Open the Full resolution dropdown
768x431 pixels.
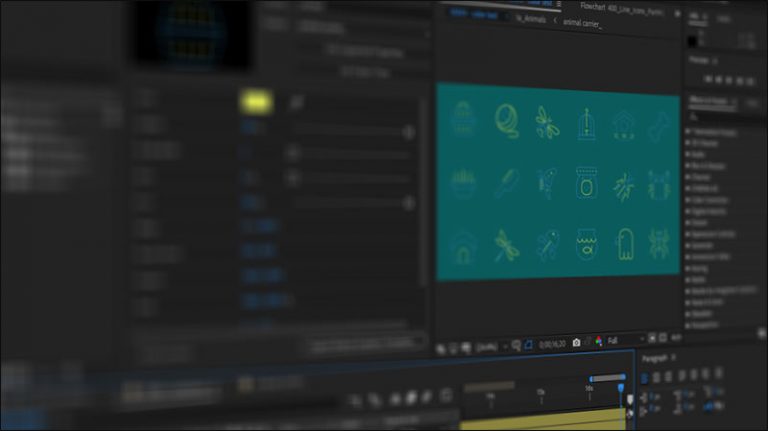point(625,340)
